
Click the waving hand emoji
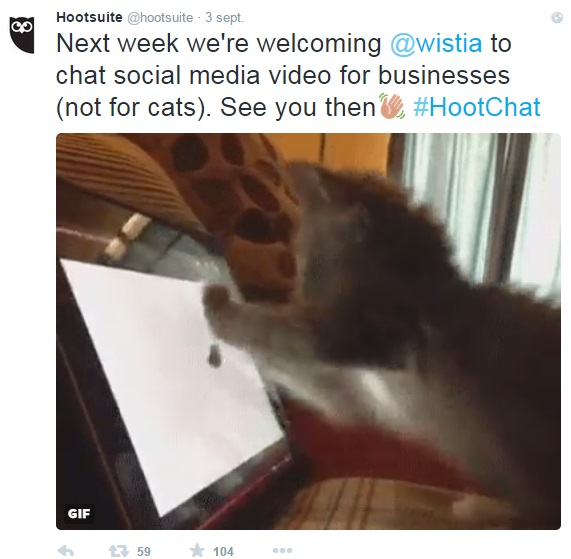tap(392, 106)
